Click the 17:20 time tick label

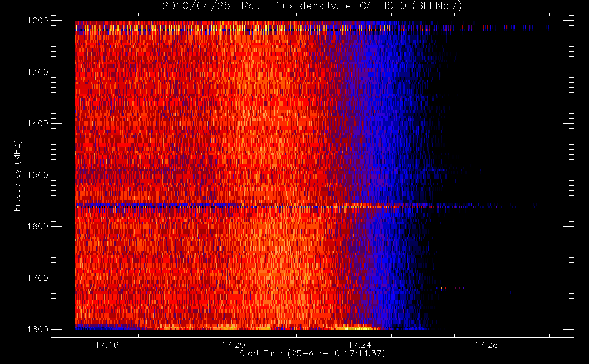pos(233,345)
